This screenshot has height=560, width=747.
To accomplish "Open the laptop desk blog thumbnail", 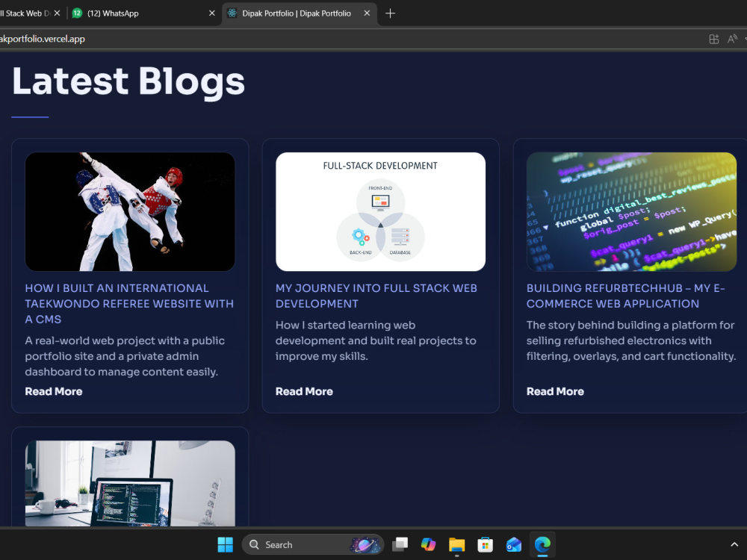I will click(x=130, y=483).
